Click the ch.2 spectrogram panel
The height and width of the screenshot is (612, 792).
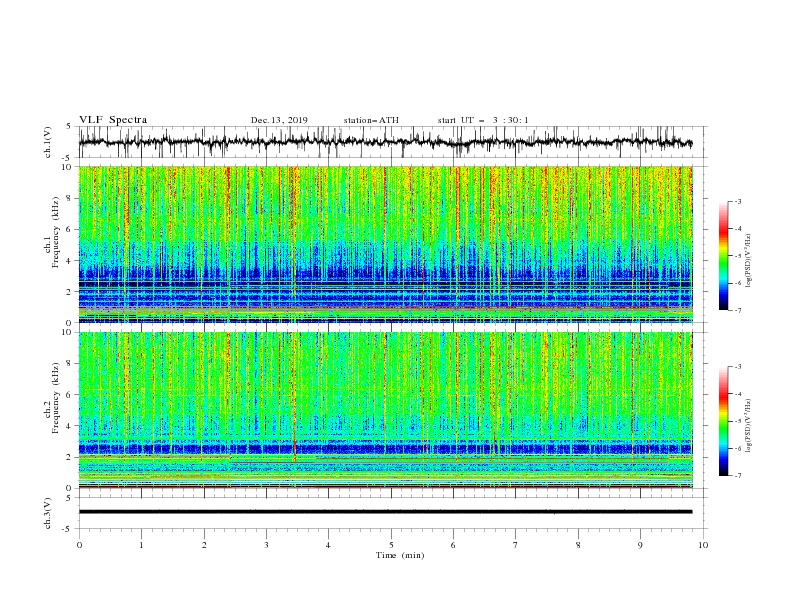click(x=385, y=410)
